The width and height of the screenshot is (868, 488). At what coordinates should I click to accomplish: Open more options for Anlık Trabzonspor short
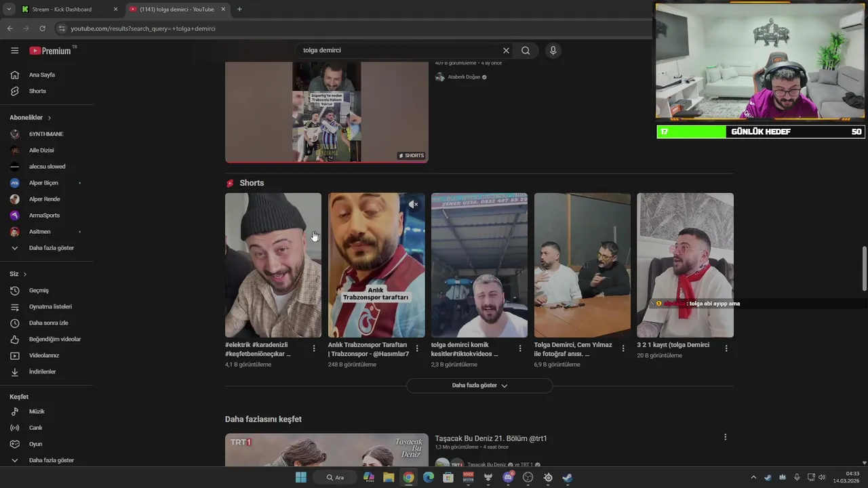click(x=417, y=348)
